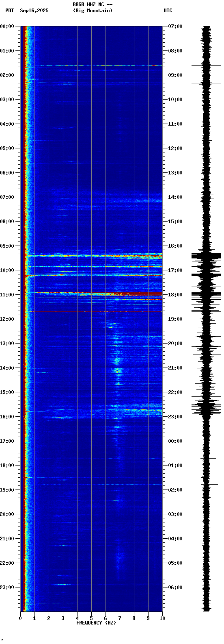Click the 'UTC' timezone label
224x644 pixels.
pos(168,11)
